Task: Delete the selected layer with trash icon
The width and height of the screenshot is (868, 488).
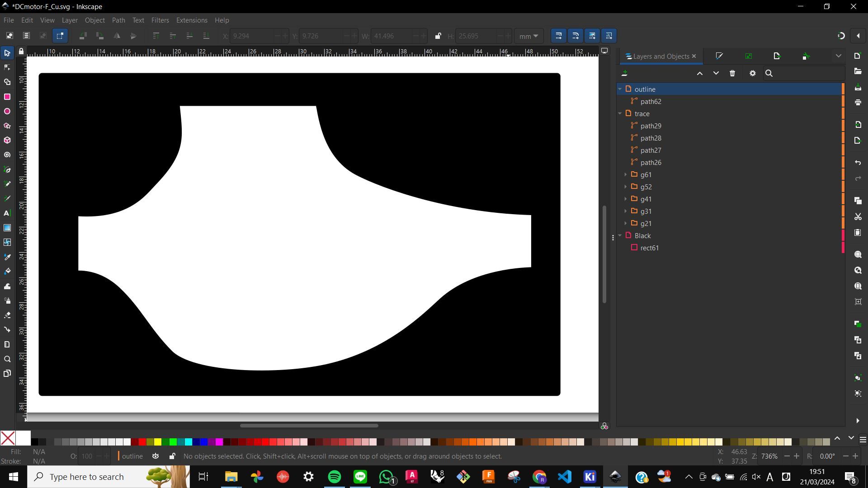Action: (732, 73)
